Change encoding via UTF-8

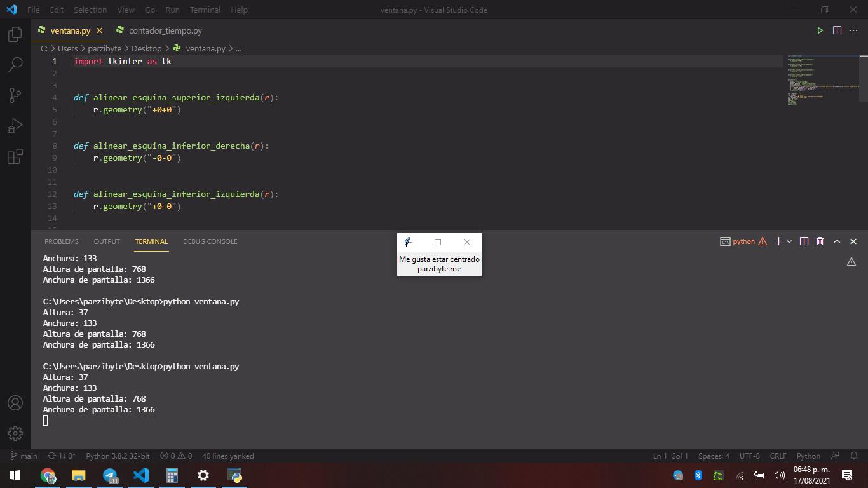pyautogui.click(x=749, y=456)
